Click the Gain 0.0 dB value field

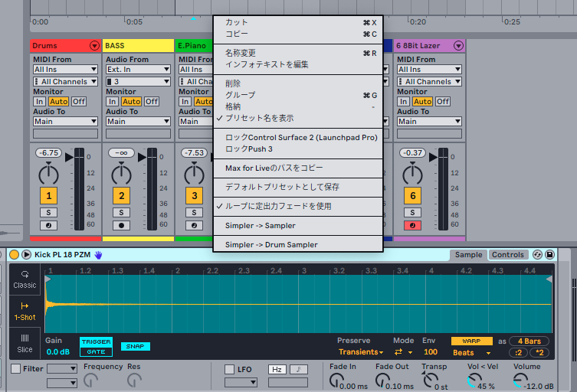coord(57,351)
